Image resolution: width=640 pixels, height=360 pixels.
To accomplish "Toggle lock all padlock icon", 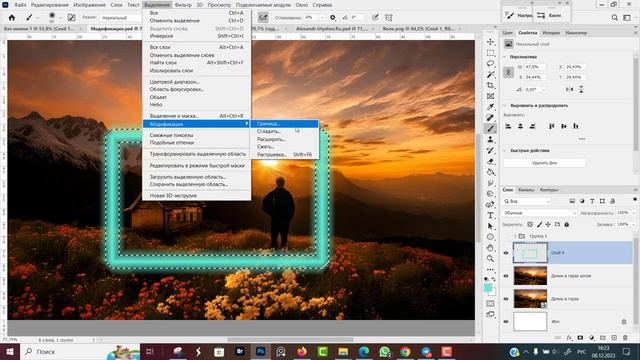I will click(567, 224).
